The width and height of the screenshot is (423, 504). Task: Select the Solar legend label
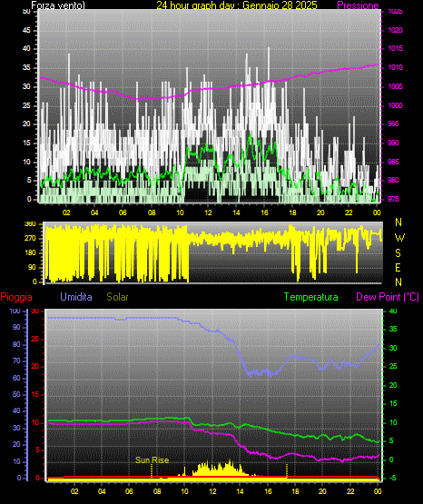(117, 297)
